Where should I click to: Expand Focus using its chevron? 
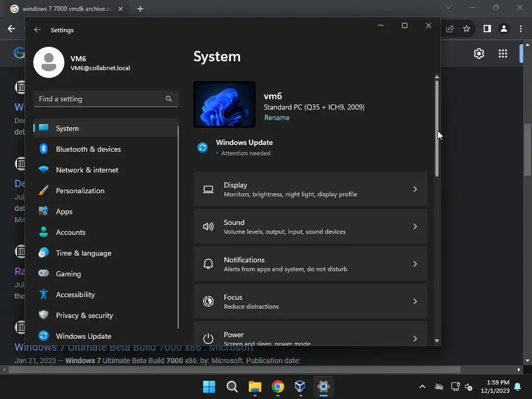click(415, 301)
